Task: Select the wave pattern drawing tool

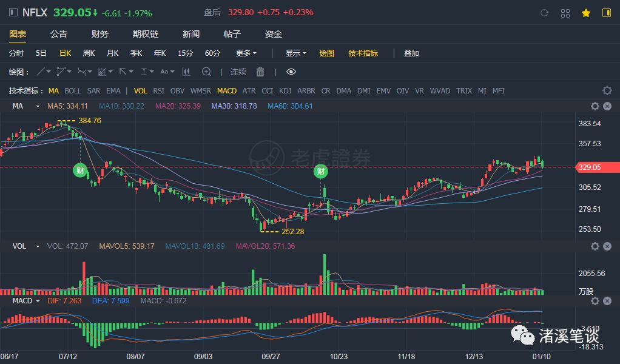Action: click(82, 72)
